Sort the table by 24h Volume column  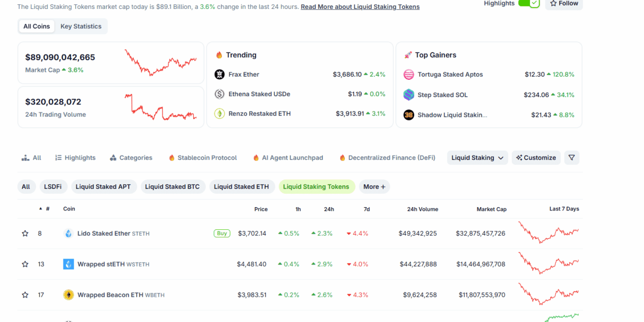click(423, 209)
